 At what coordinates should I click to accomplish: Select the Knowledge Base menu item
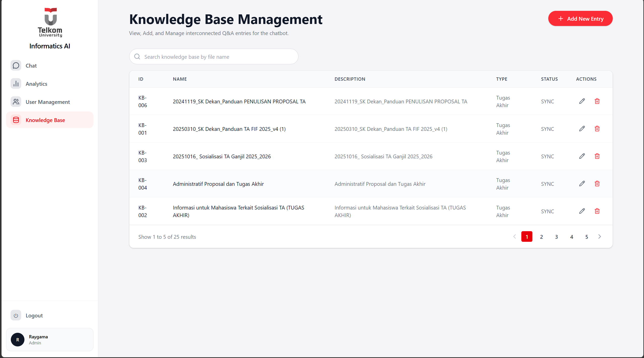tap(50, 120)
